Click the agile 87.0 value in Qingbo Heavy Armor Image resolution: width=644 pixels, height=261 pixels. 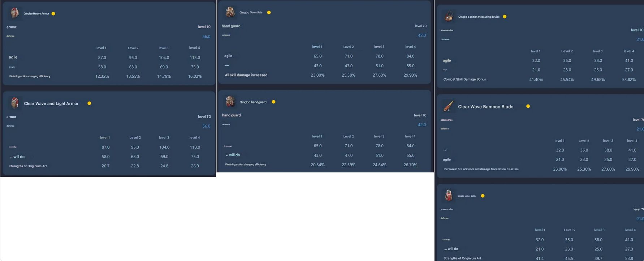pos(102,57)
